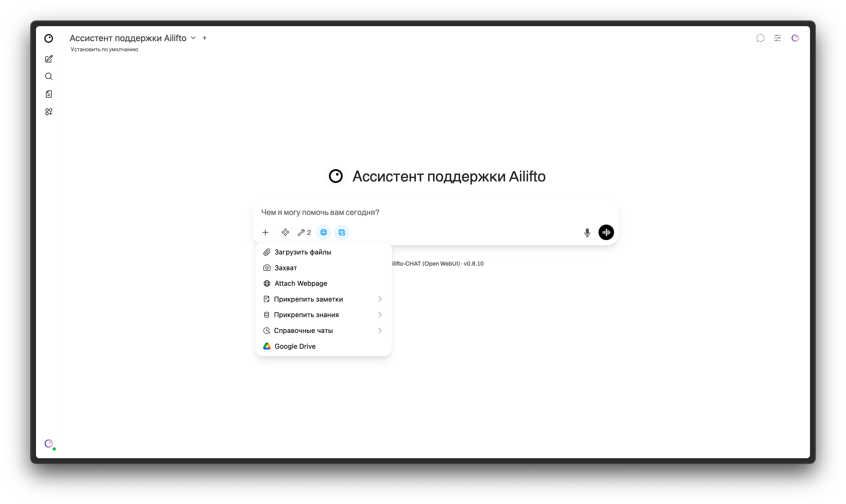Click Установить по умолчанию link
This screenshot has height=504, width=846.
(x=104, y=49)
